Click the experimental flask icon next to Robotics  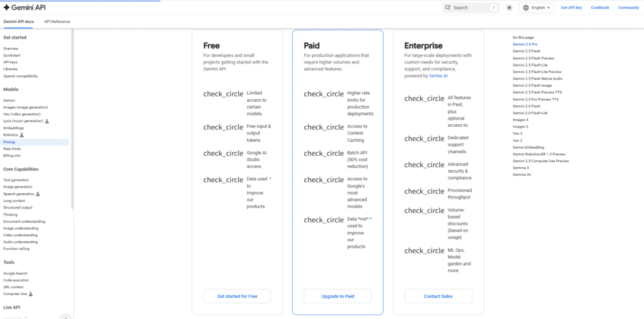click(21, 135)
